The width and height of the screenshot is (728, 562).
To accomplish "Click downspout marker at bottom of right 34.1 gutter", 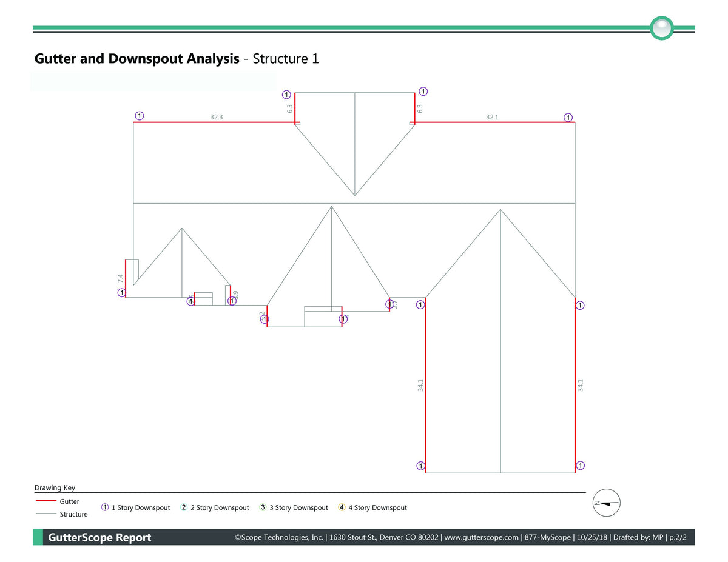I will tap(580, 466).
